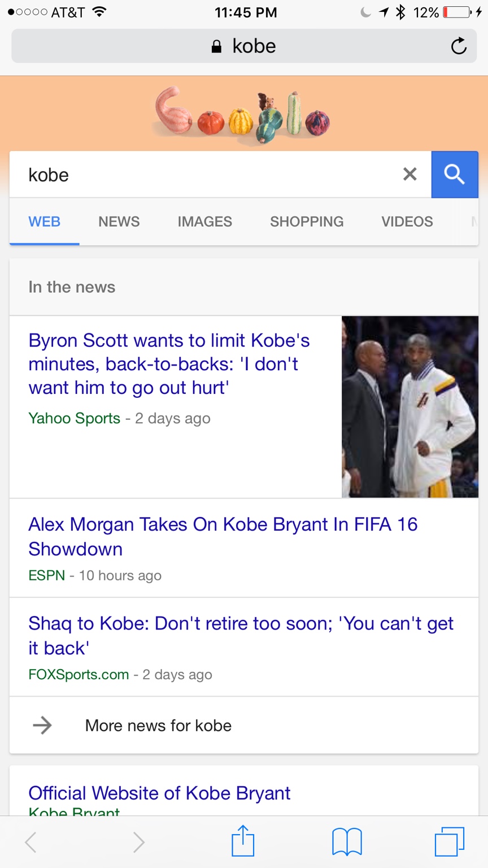Viewport: 488px width, 868px height.
Task: Open Byron Scott limits Kobe's minutes article
Action: (169, 364)
